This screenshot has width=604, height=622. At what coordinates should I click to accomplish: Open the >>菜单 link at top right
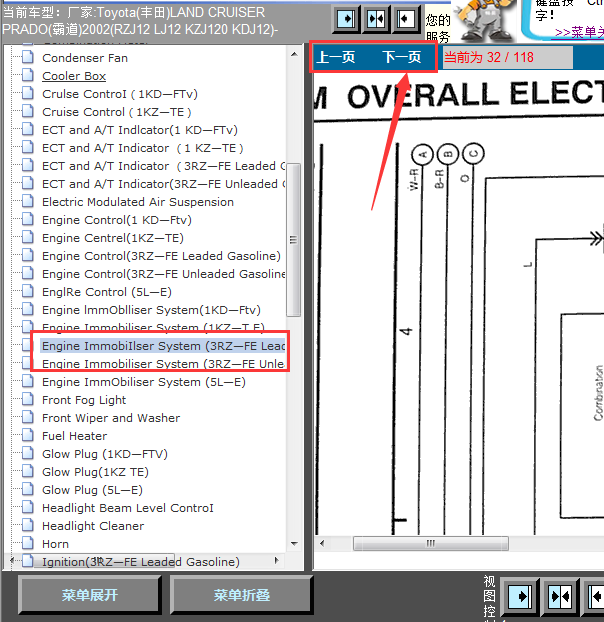pos(579,33)
